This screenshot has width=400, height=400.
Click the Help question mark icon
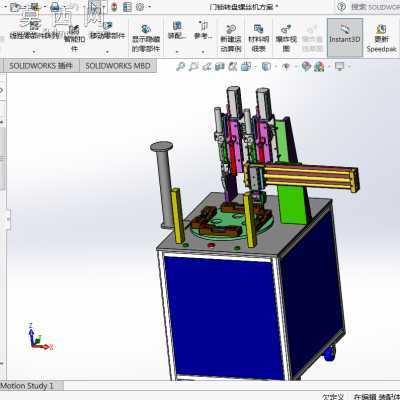point(341,7)
